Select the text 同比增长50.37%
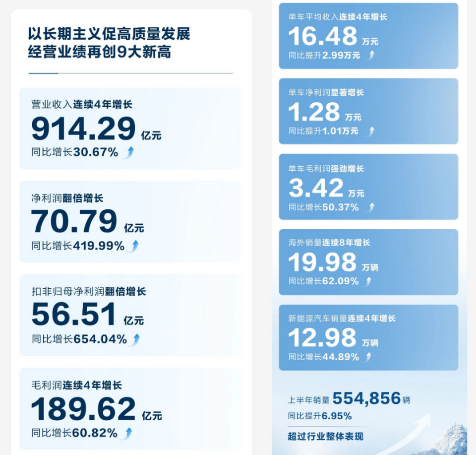The width and height of the screenshot is (476, 455). tap(324, 207)
